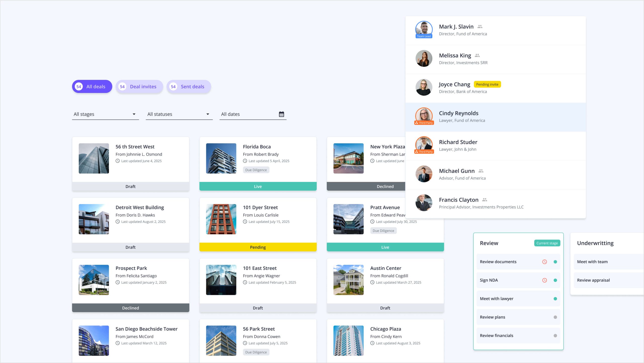Click the Due Diligence tag on Florida Boca
This screenshot has width=644, height=363.
(x=256, y=170)
